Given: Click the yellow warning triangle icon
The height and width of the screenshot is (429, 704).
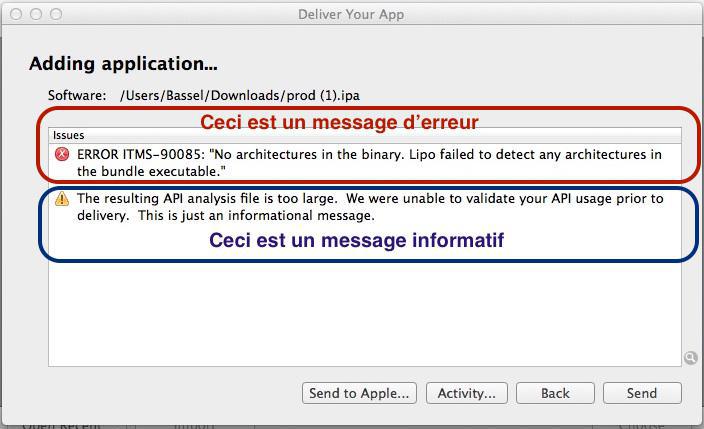Looking at the screenshot, I should (62, 199).
